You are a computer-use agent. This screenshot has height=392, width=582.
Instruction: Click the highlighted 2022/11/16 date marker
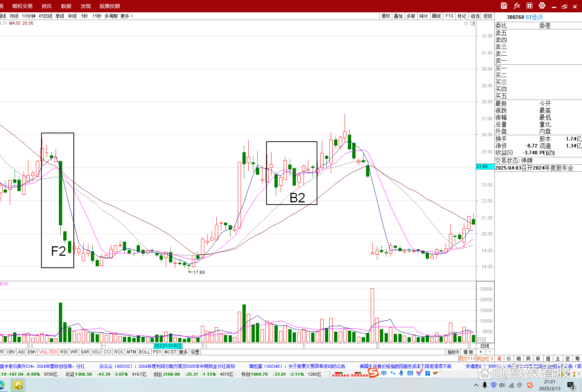point(168,346)
